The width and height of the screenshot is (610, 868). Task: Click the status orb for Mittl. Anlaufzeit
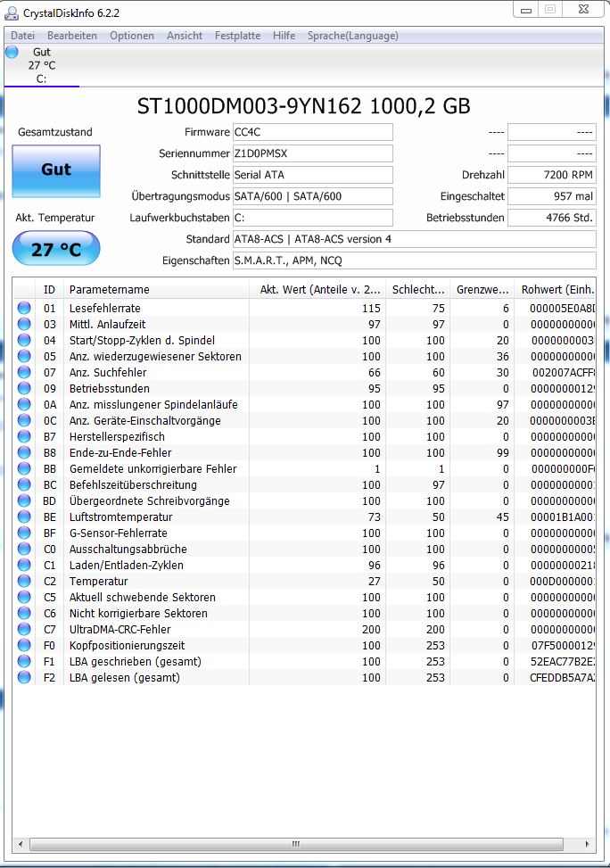click(x=24, y=324)
